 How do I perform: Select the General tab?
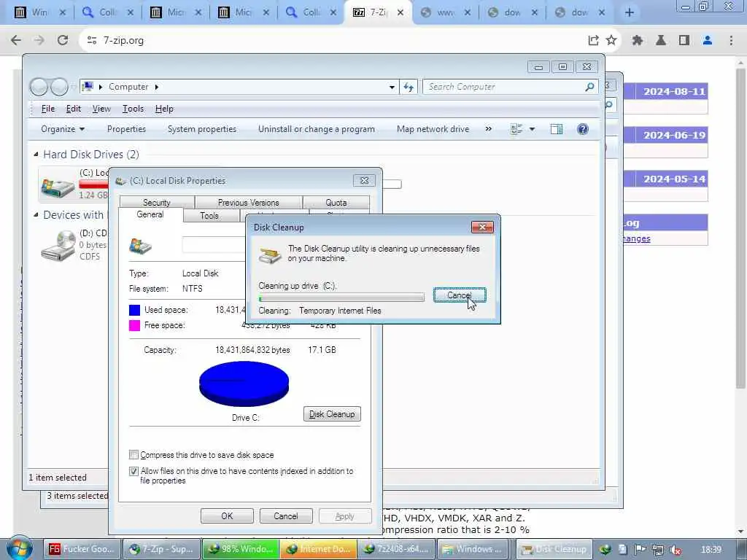coord(150,215)
